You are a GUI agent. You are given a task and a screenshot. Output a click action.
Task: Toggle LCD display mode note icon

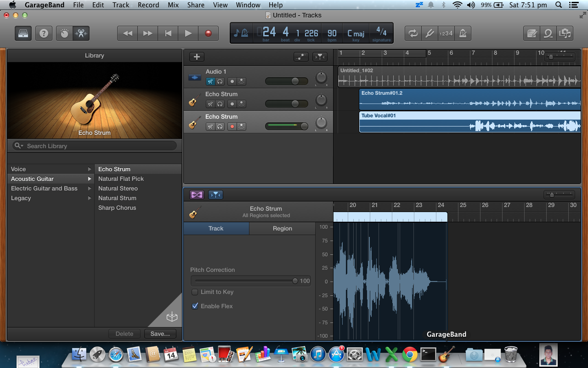[x=241, y=34]
